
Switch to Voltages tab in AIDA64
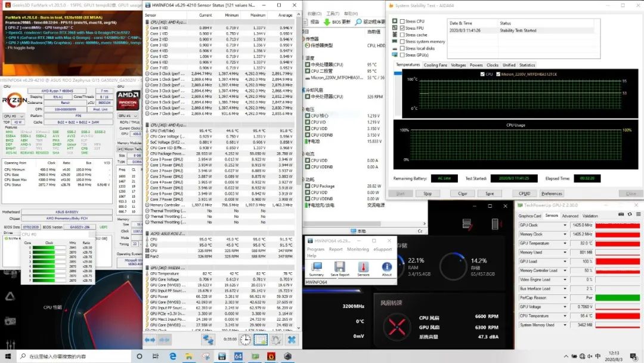coord(459,65)
